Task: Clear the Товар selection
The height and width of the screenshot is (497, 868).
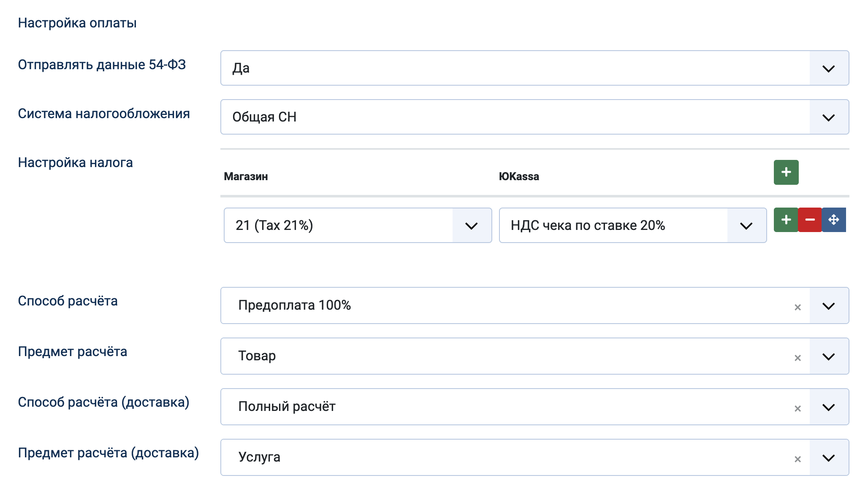Action: [x=797, y=358]
